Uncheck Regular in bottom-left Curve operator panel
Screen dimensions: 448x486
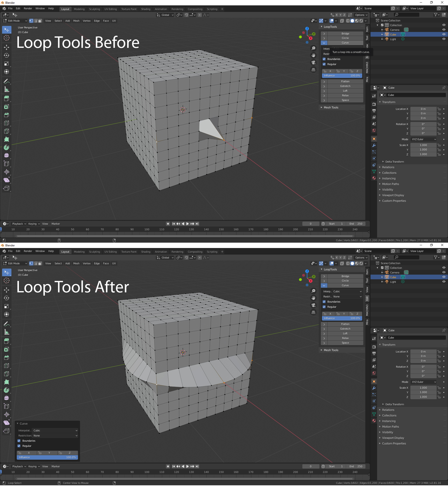pos(19,446)
